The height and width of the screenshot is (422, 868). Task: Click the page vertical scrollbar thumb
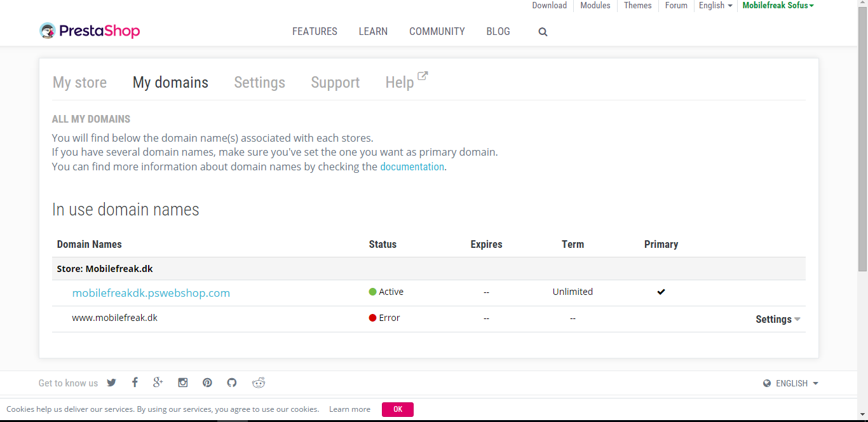click(862, 140)
